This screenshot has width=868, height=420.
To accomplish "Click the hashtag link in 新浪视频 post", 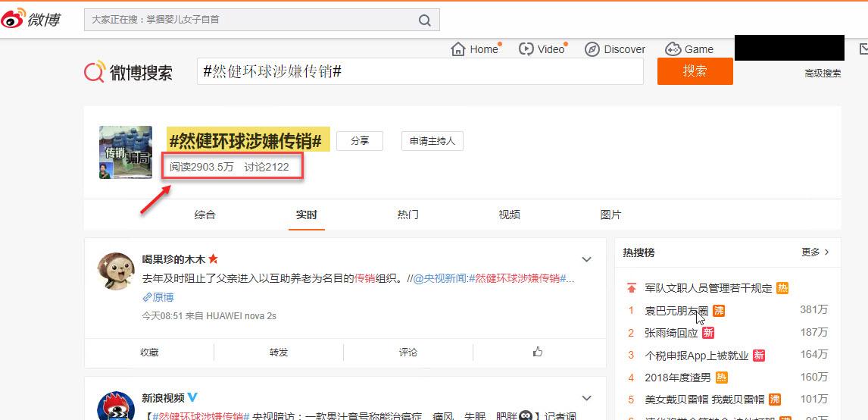I will pyautogui.click(x=201, y=415).
